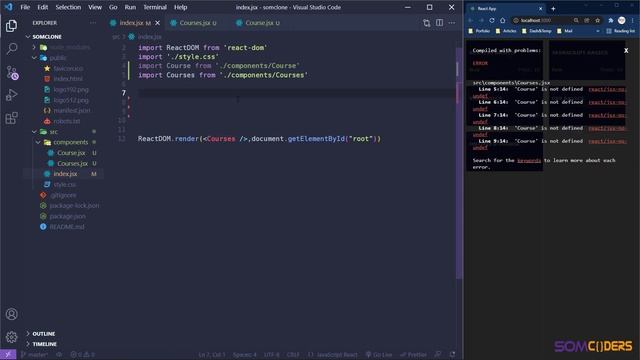Open changes for index.jsx editor icon

click(x=427, y=23)
